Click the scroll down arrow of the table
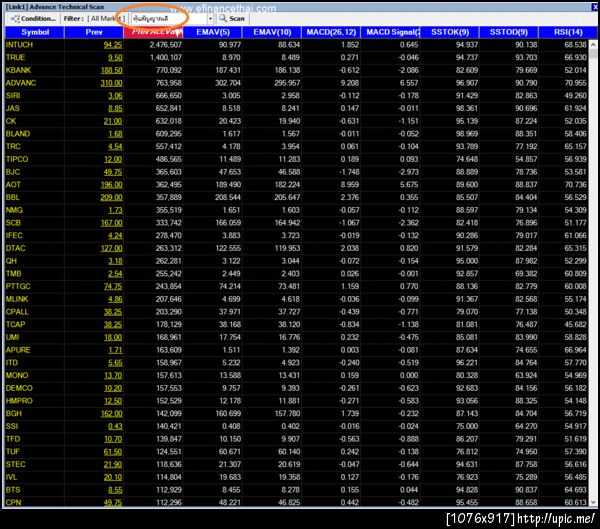 [x=593, y=502]
